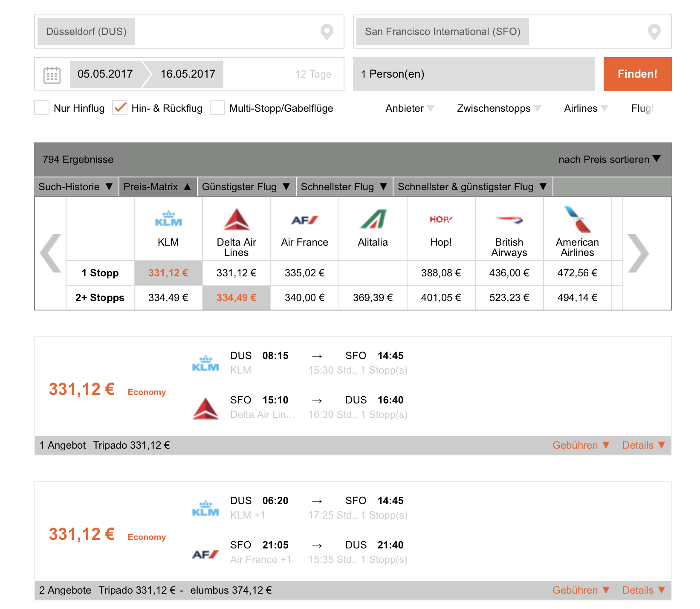Image resolution: width=700 pixels, height=609 pixels.
Task: Click the elumbus 374,12 € offer
Action: 231,590
